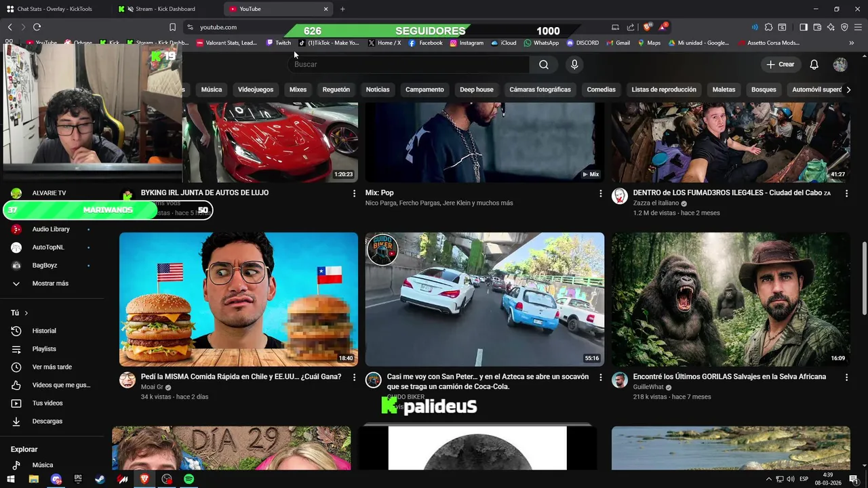Open options for Casi me voy video
Screen dimensions: 868x488
(600, 377)
